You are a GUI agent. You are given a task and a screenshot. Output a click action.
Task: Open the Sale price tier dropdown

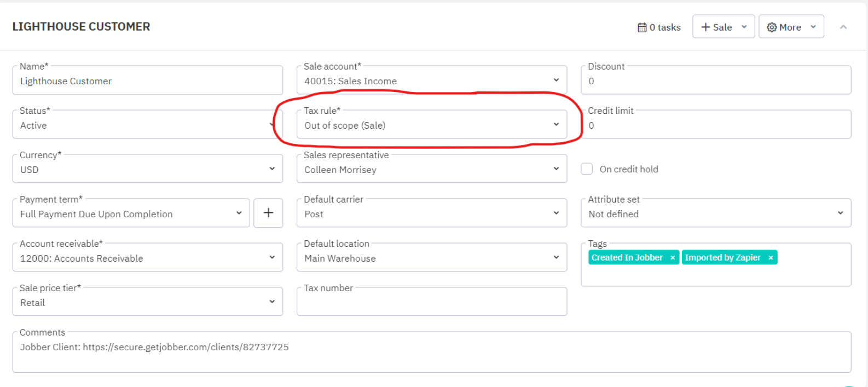[x=147, y=303]
